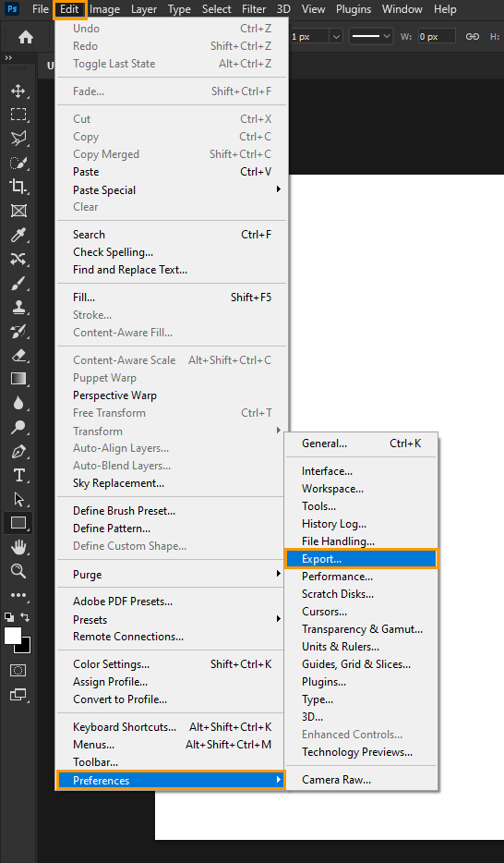Select the History Brush tool
Screen dimensions: 504x863
click(x=18, y=332)
